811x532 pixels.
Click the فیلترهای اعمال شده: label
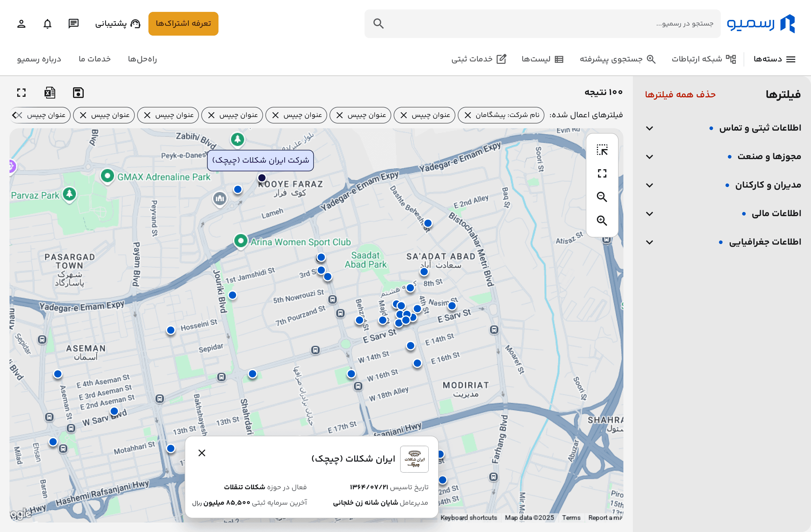pos(586,115)
